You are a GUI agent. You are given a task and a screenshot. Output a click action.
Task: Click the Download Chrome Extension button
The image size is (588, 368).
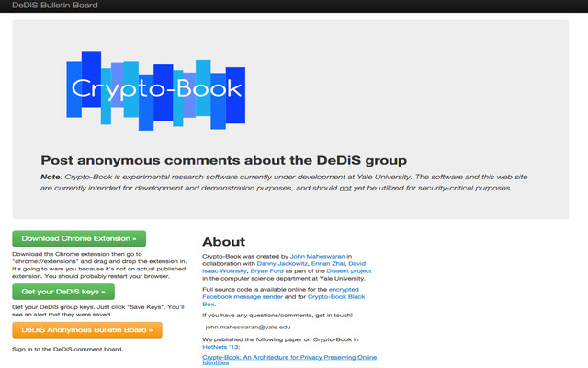click(79, 238)
